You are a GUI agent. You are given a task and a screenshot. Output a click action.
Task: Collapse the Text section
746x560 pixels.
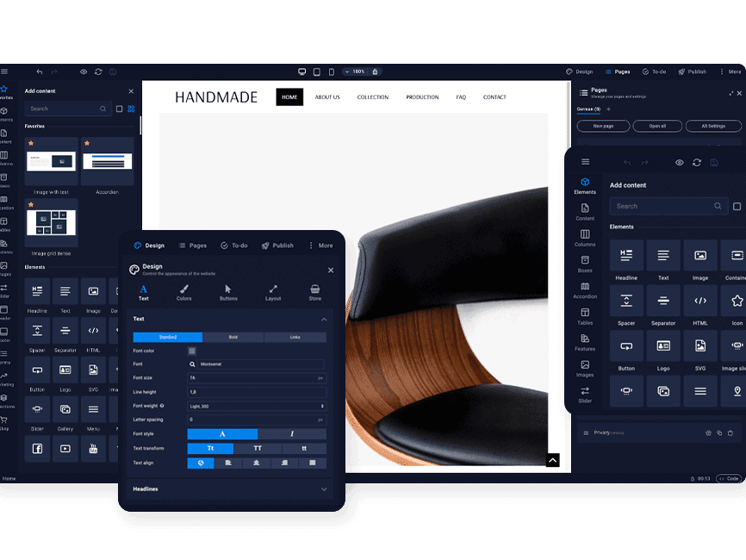(x=324, y=319)
